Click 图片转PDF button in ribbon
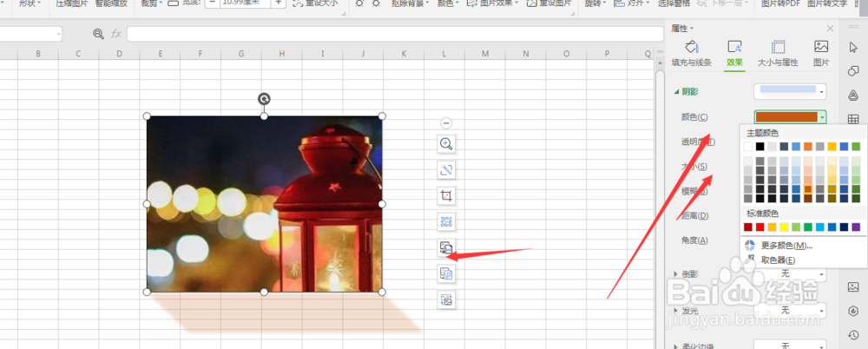868x349 pixels. 780,3
